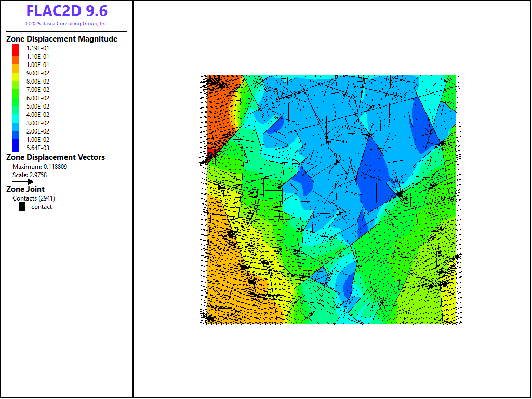Screen dimensions: 532x399
Task: Click the FLAC2D 9.6 title logo
Action: [66, 11]
